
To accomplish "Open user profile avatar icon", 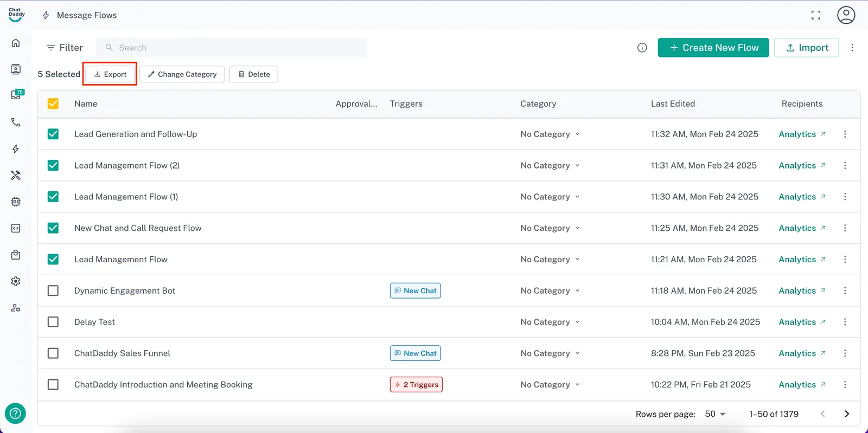I will [x=846, y=15].
